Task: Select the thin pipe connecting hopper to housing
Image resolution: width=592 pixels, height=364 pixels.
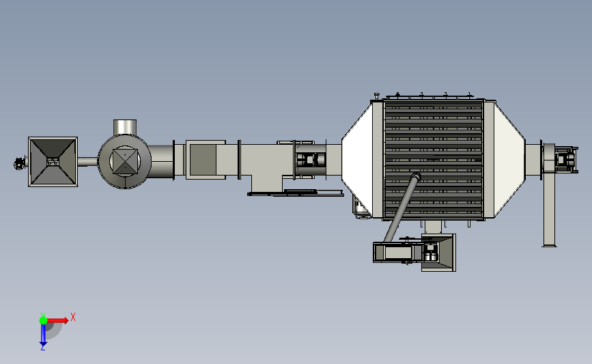Action: [87, 162]
